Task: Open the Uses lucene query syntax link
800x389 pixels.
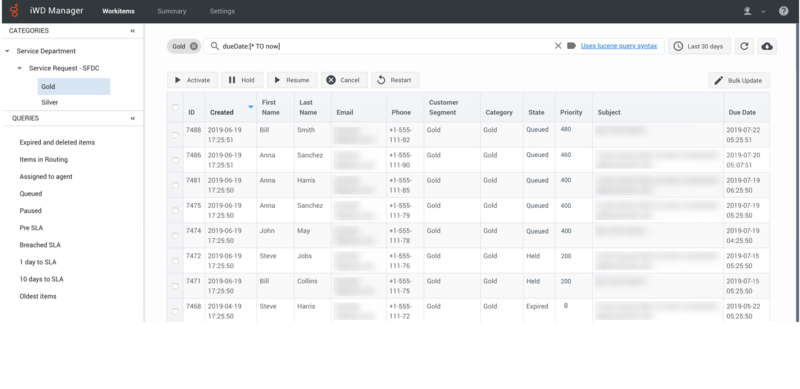Action: click(619, 46)
